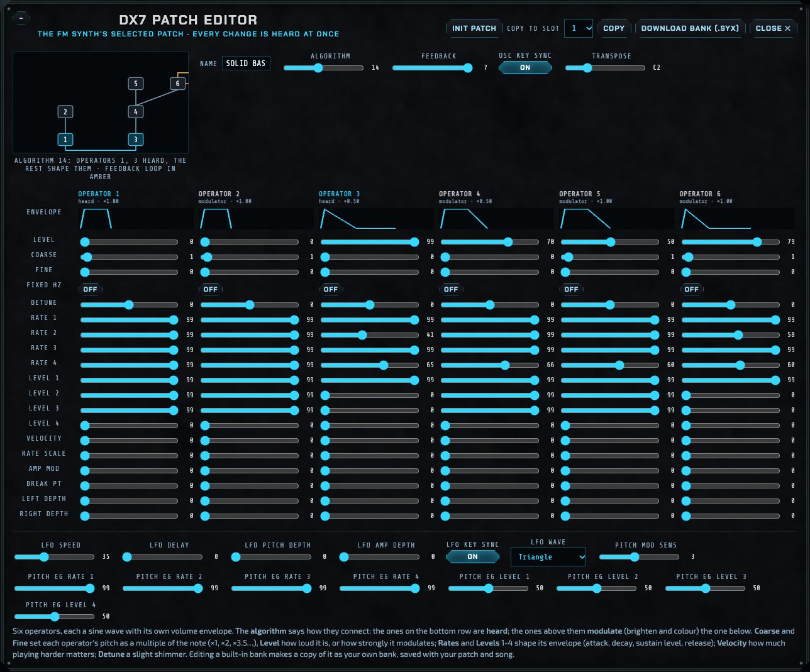Toggle Operator 1 Fixed Hz OFF switch
The image size is (810, 672).
click(x=90, y=289)
